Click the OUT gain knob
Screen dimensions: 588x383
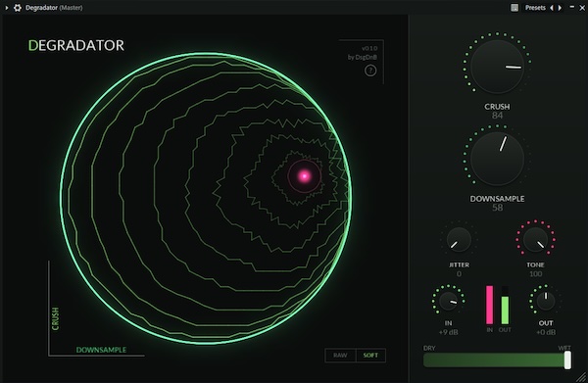(x=546, y=301)
